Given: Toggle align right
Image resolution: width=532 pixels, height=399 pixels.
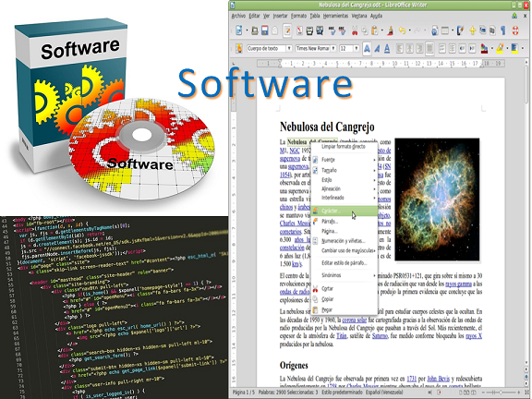Looking at the screenshot, I should point(419,49).
